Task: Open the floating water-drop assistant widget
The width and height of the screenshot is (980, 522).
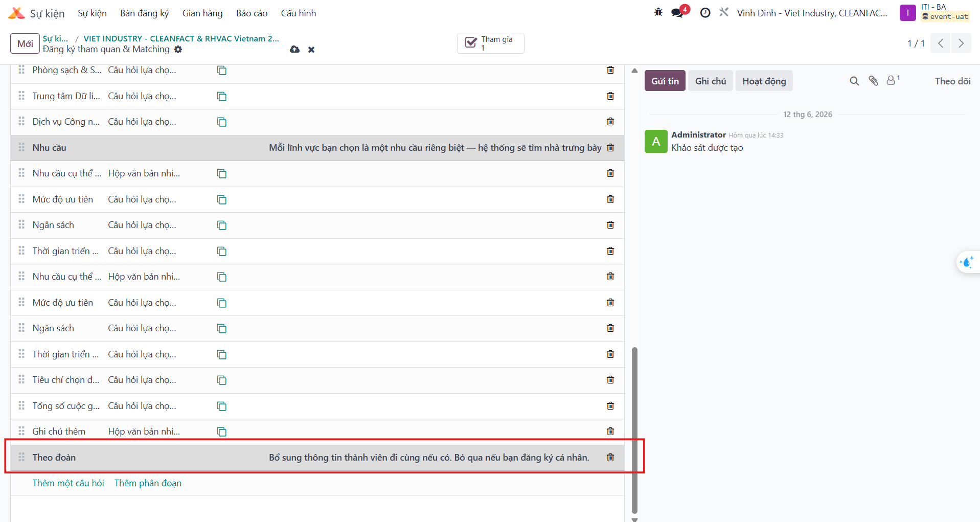Action: point(967,262)
